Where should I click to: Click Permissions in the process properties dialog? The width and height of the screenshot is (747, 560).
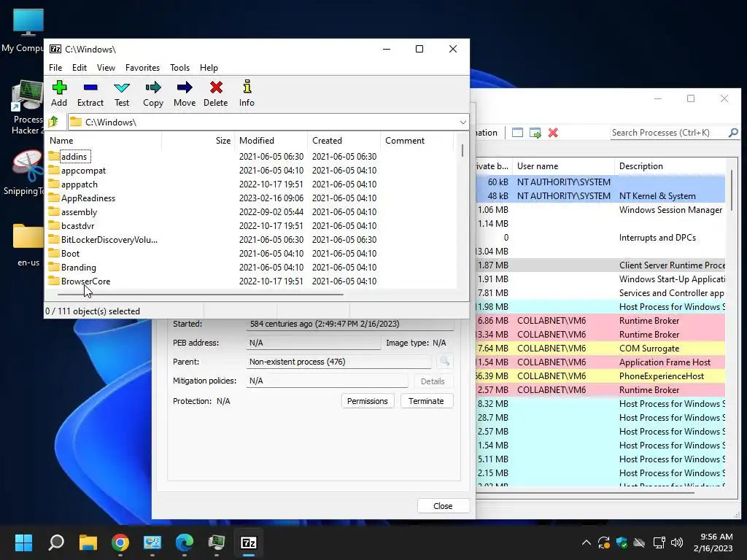pos(368,401)
